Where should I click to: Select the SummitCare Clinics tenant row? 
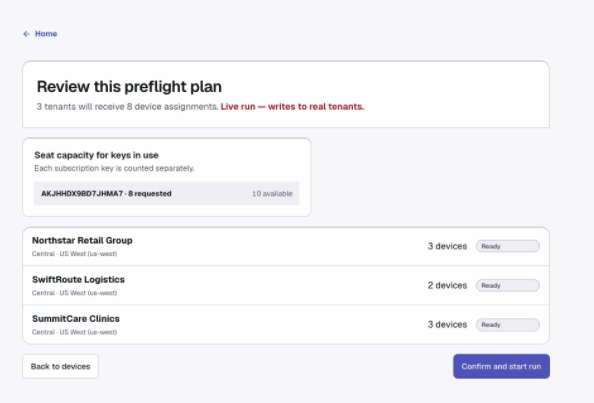[x=286, y=325]
